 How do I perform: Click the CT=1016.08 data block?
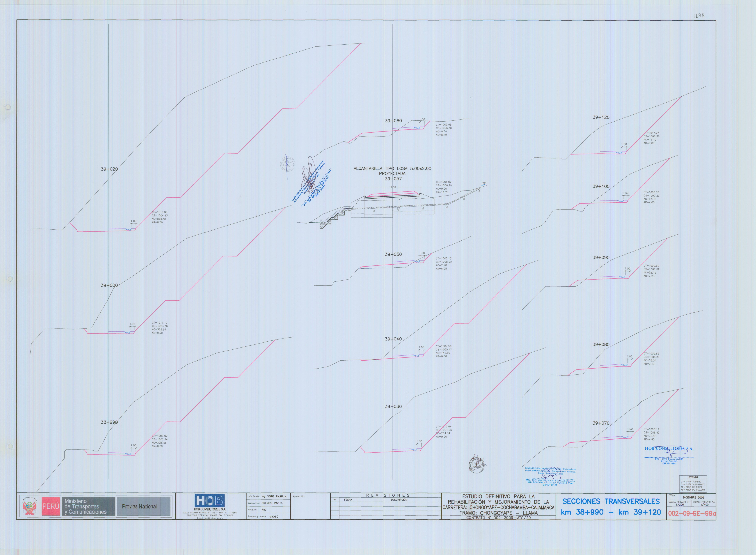160,217
